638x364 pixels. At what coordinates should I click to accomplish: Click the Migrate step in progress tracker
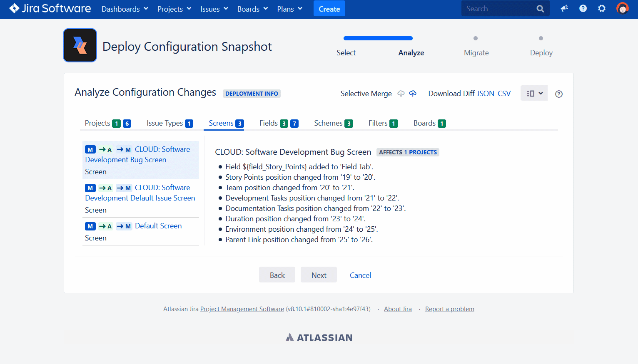click(x=476, y=53)
